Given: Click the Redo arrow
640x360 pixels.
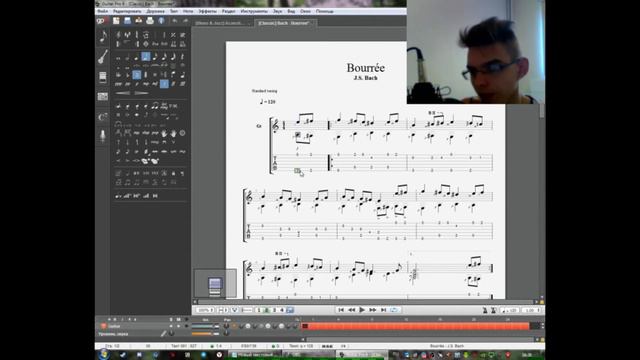Looking at the screenshot, I should [x=185, y=20].
